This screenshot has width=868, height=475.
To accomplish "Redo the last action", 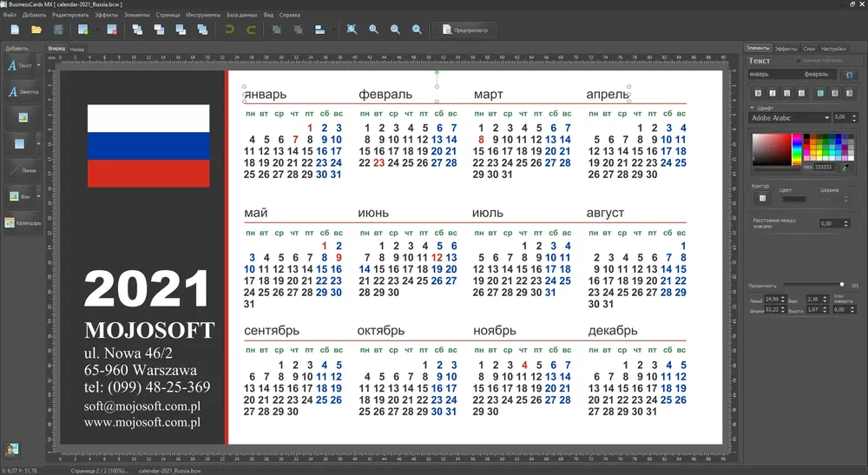I will tap(251, 30).
